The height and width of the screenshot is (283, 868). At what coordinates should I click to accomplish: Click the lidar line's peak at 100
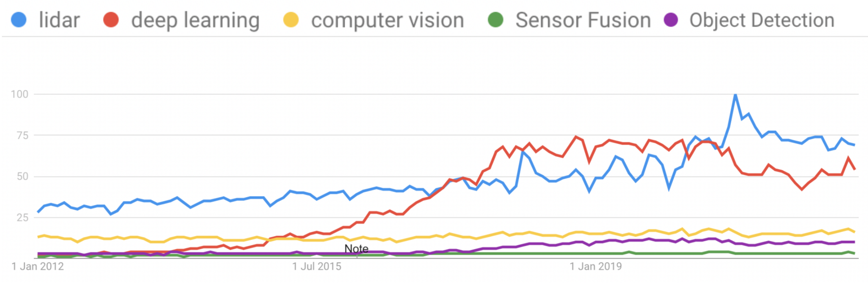point(735,95)
